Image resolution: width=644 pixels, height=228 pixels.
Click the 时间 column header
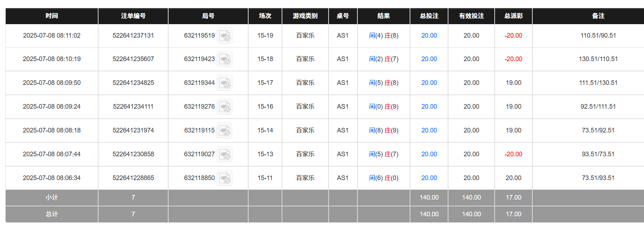(52, 16)
